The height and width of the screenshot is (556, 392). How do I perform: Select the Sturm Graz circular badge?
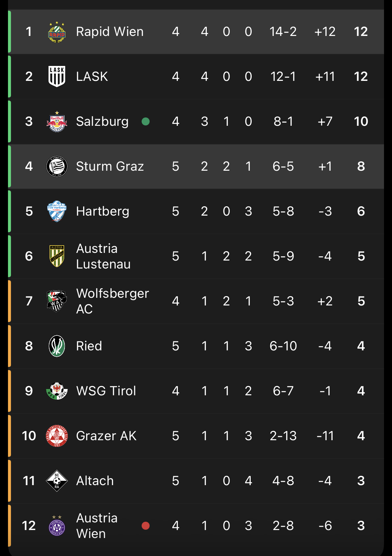[57, 166]
